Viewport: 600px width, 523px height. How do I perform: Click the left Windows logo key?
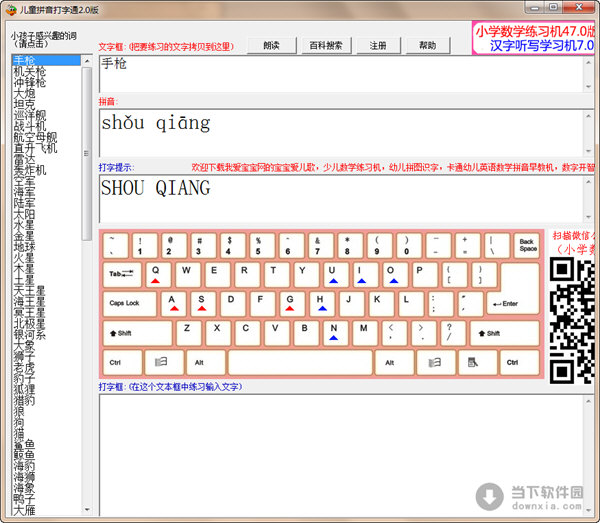point(164,362)
